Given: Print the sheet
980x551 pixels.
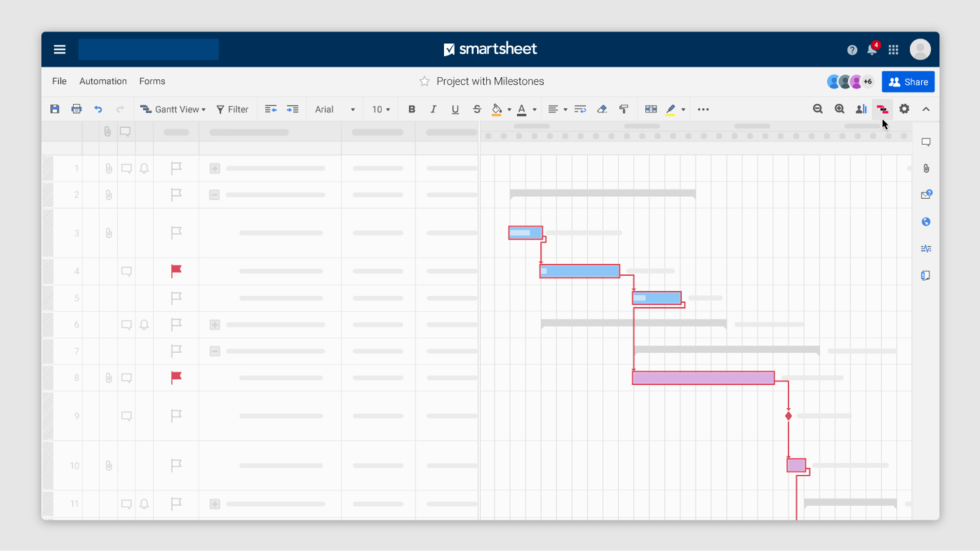Looking at the screenshot, I should tap(77, 109).
